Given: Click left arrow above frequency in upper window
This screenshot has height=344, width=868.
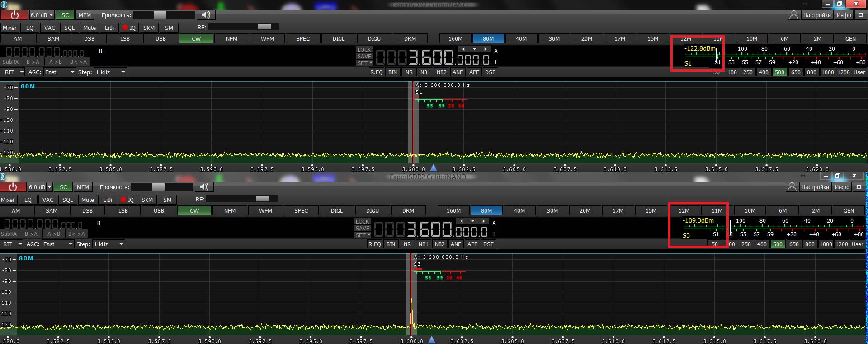Looking at the screenshot, I should (463, 49).
